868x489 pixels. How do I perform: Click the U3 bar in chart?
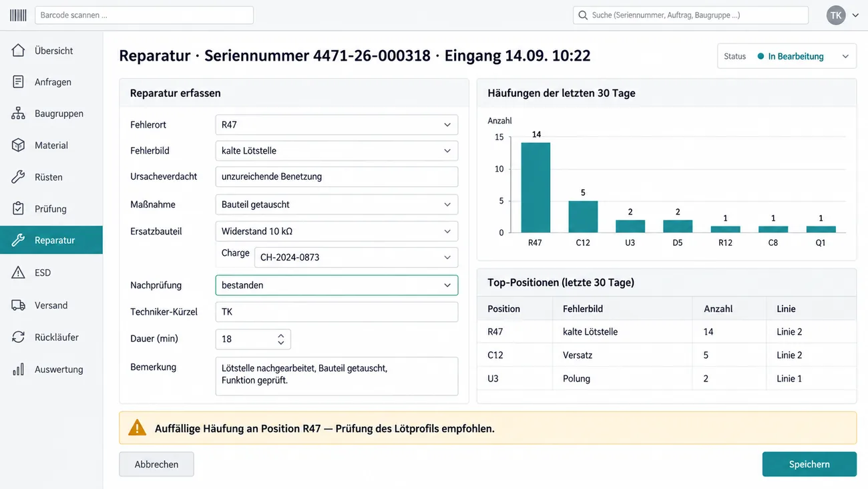point(630,226)
